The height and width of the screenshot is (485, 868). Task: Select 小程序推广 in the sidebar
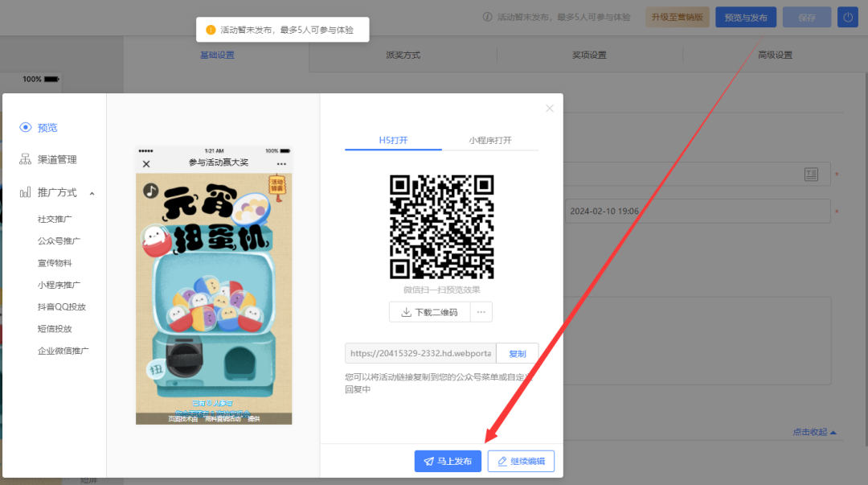coord(59,285)
